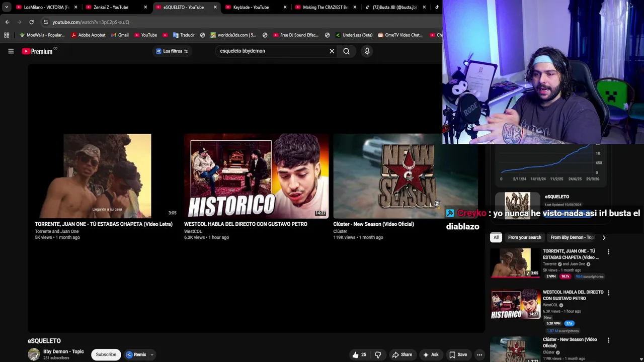The width and height of the screenshot is (644, 362).
Task: Expand the Remix dropdown arrow
Action: [151, 354]
